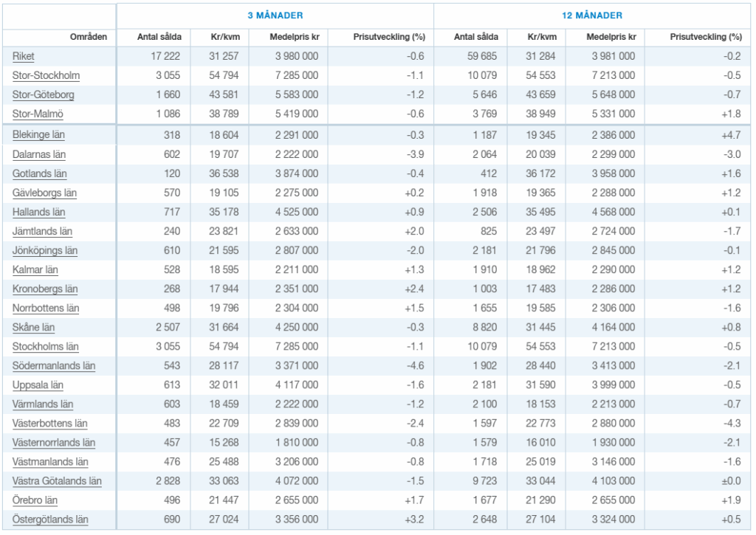Select Gävleborgs län region
The width and height of the screenshot is (756, 535).
pyautogui.click(x=45, y=193)
